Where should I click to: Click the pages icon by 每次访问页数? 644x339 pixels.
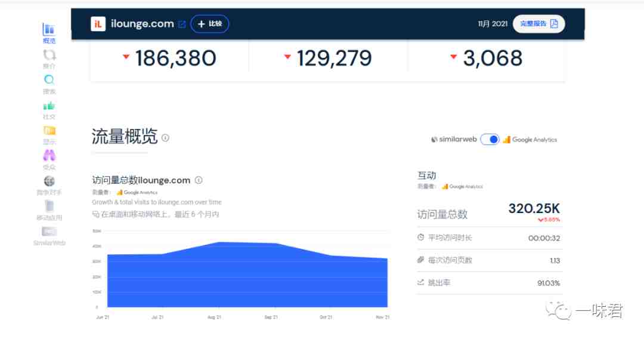pyautogui.click(x=420, y=260)
